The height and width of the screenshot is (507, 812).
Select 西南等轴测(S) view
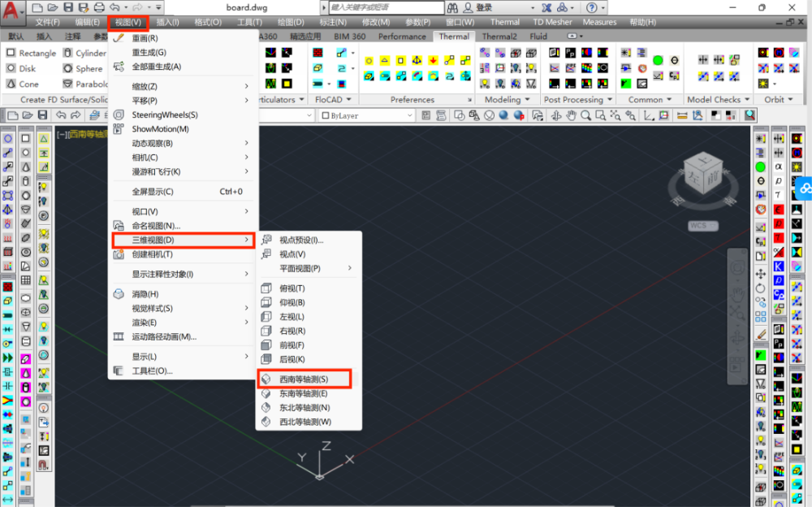click(304, 379)
